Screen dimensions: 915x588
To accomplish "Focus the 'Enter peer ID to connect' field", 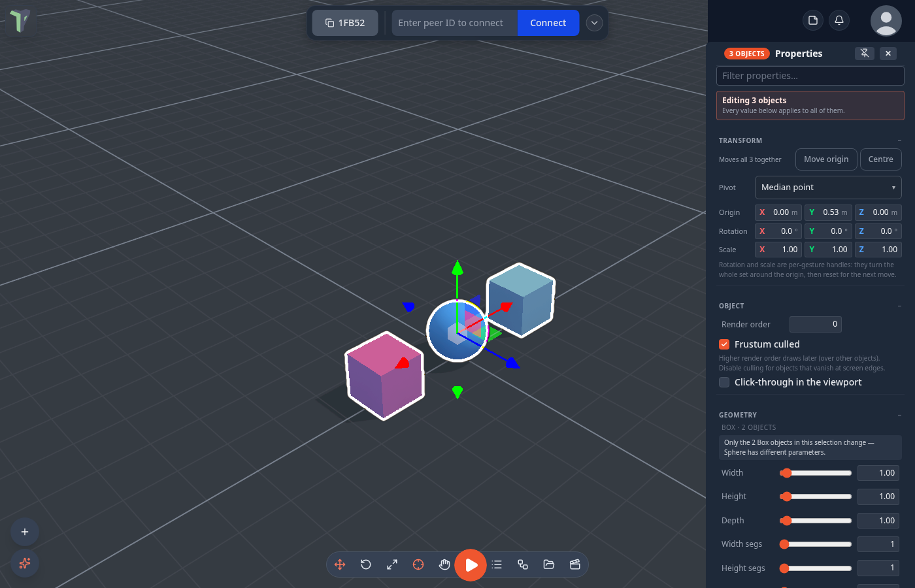I will (455, 23).
